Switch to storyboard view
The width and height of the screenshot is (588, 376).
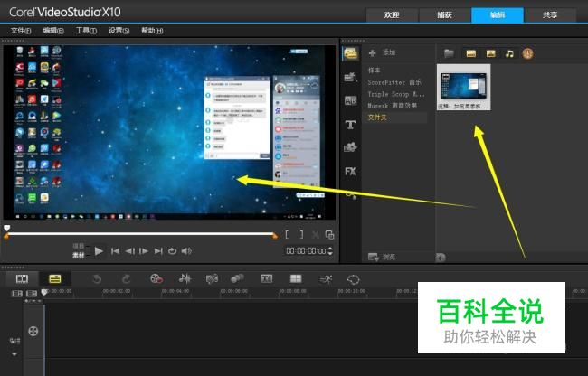(x=22, y=279)
